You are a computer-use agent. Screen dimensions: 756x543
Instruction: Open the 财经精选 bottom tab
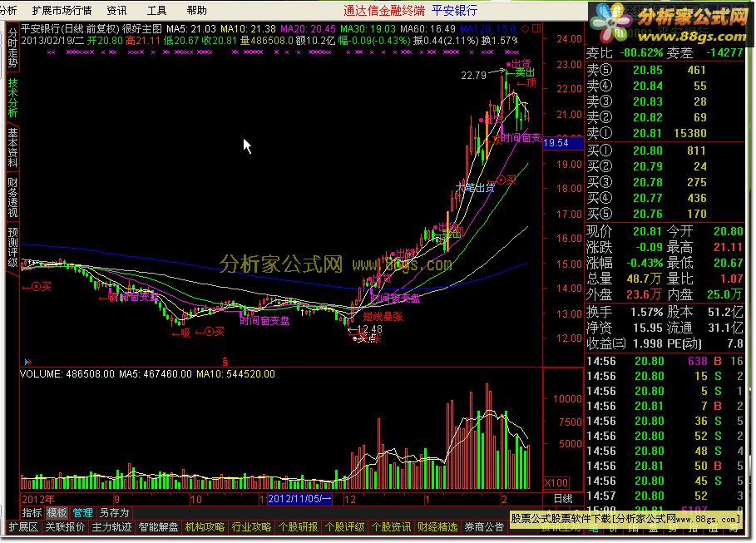pos(437,527)
